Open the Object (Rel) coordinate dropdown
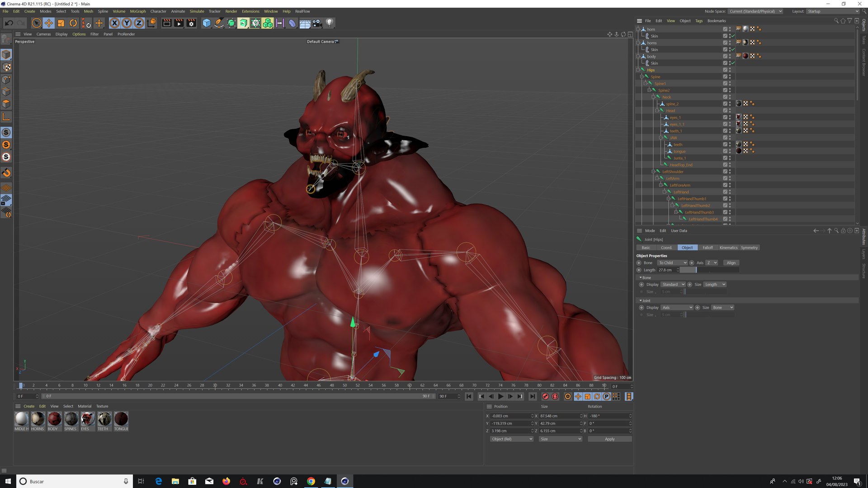Viewport: 868px width, 488px height. pos(512,439)
